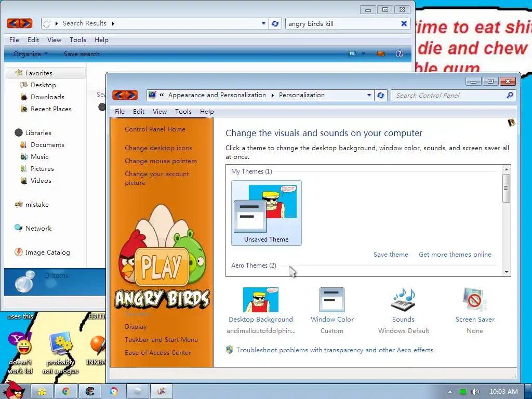Open the help icon in Personalization window corner
Viewport: 532px width, 399px height.
(511, 123)
